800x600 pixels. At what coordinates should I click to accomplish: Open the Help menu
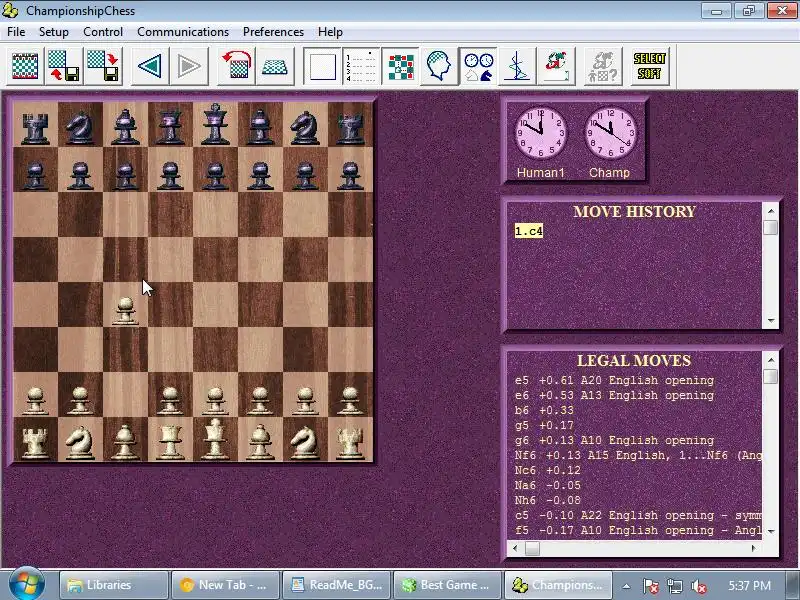(330, 32)
